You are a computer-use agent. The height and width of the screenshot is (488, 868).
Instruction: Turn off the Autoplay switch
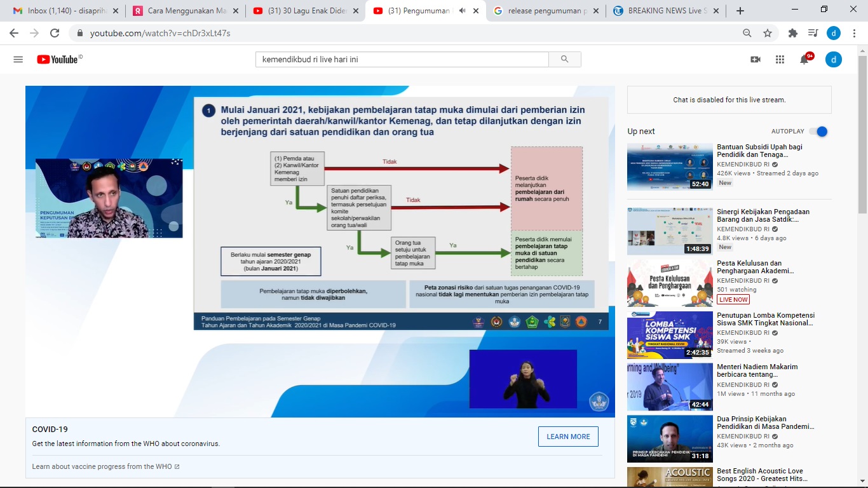tap(818, 132)
